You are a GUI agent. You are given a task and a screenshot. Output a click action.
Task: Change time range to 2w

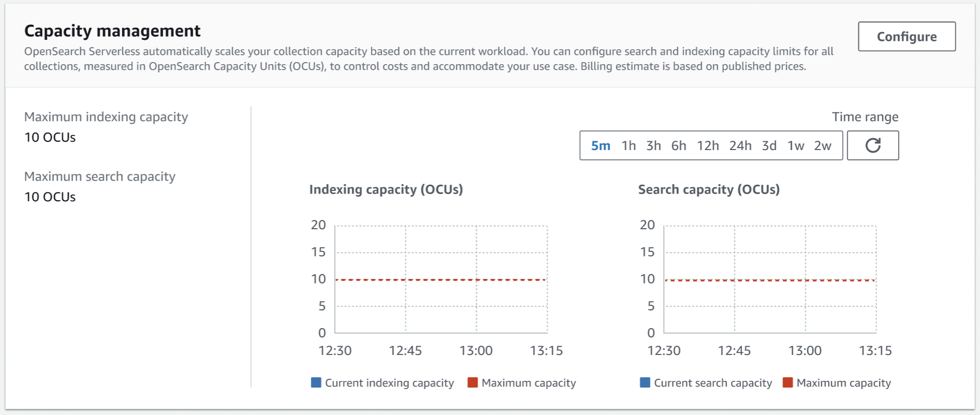[x=823, y=146]
